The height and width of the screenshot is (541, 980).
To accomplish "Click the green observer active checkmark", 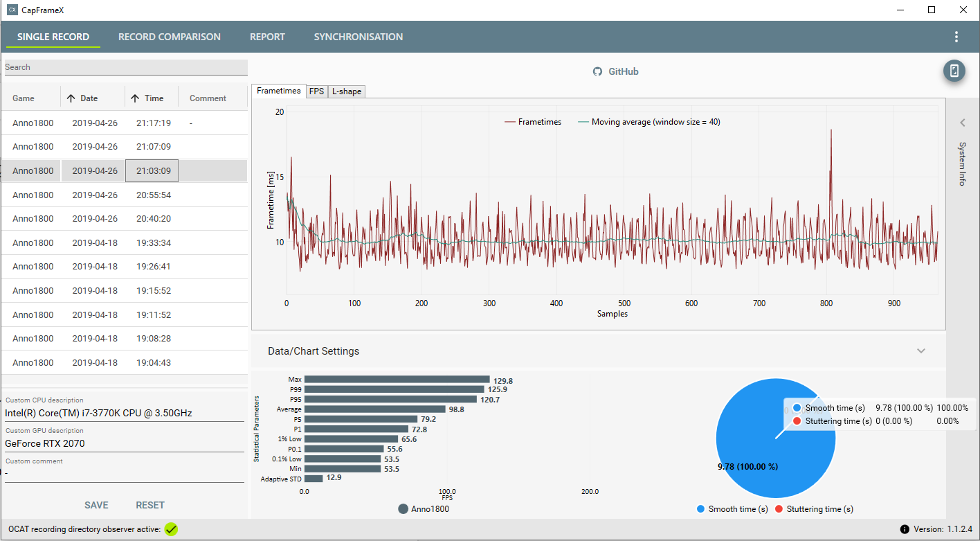I will pyautogui.click(x=171, y=529).
